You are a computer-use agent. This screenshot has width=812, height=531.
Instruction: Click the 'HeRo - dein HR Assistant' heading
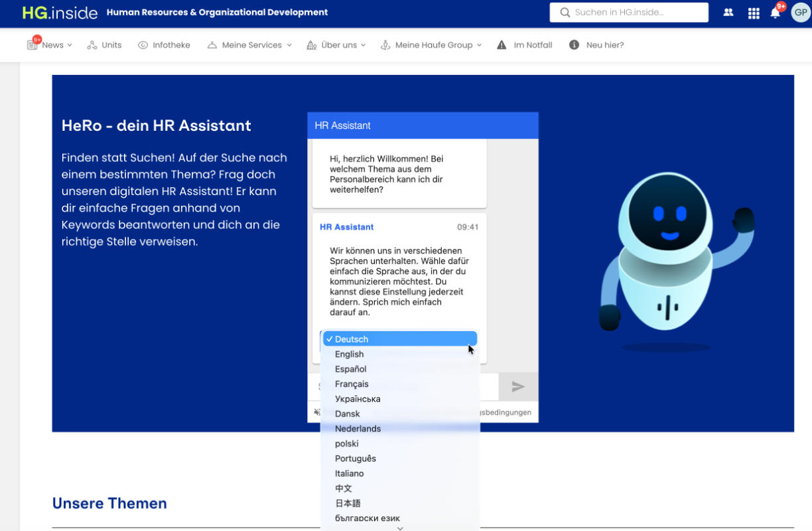click(x=157, y=125)
